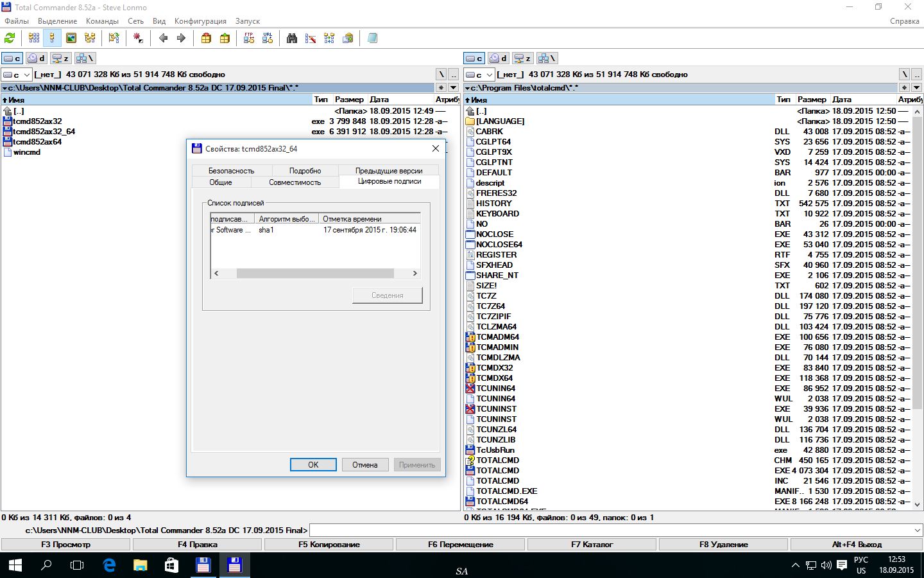The height and width of the screenshot is (578, 924).
Task: Show the directory tree view
Action: tap(90, 39)
